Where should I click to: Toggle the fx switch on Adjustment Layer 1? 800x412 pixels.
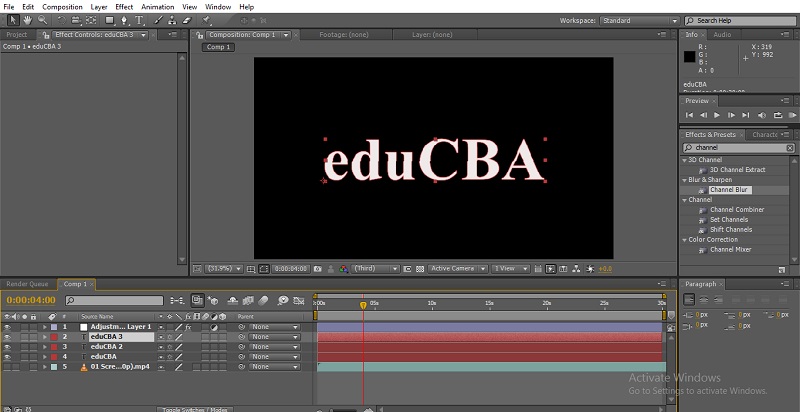coord(188,327)
